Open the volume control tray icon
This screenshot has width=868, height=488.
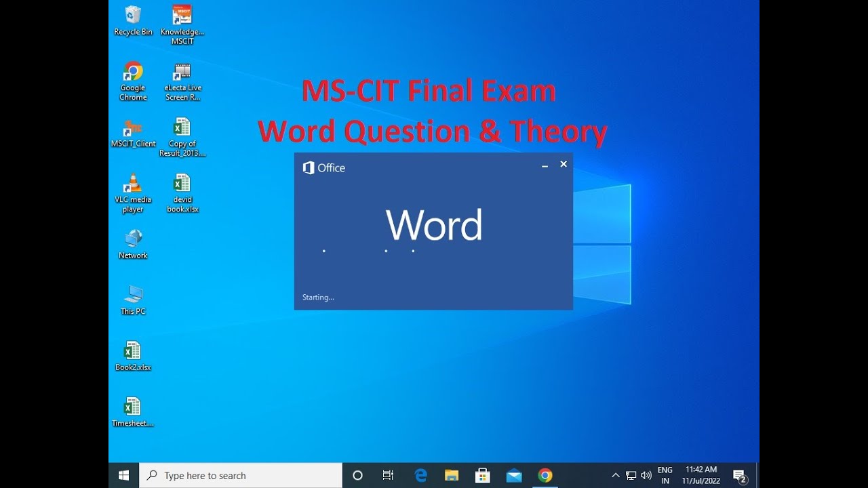click(646, 476)
